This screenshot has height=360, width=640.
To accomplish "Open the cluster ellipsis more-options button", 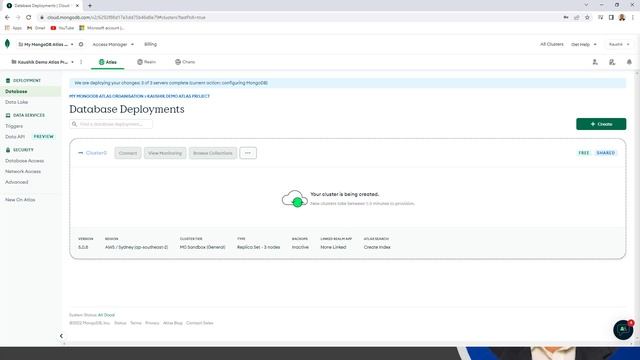I will (x=248, y=153).
